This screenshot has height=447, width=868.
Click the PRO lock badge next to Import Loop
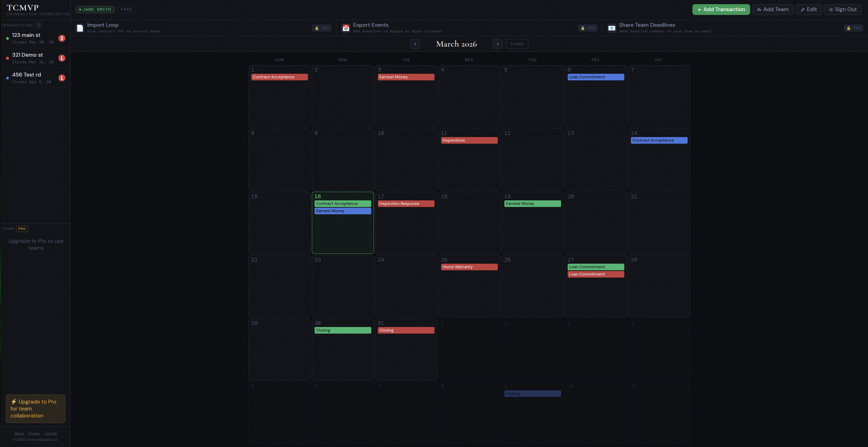pos(322,28)
